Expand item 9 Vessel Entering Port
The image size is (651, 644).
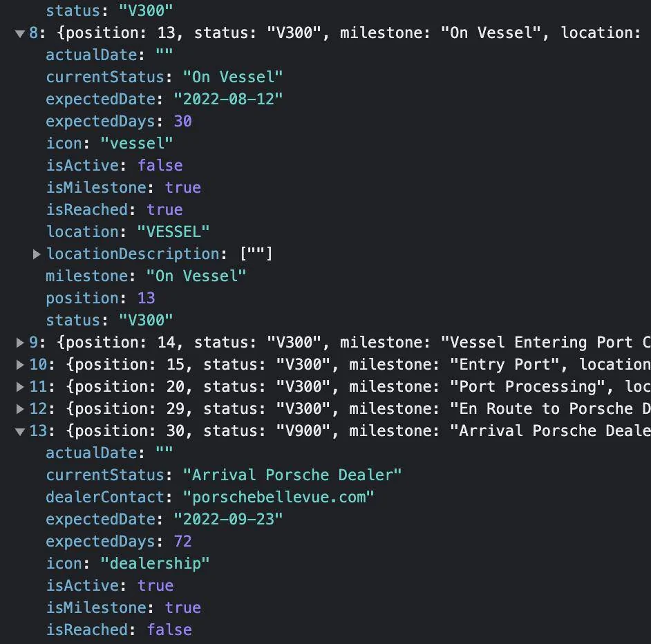coord(19,343)
